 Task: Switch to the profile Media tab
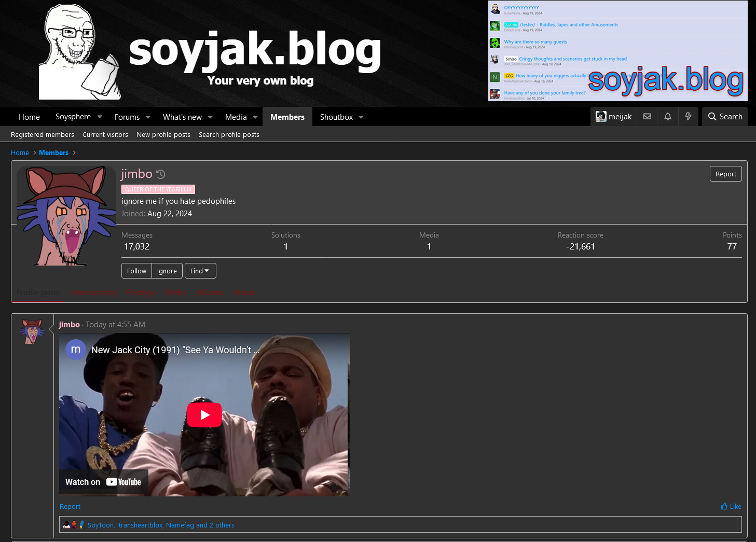tap(176, 293)
